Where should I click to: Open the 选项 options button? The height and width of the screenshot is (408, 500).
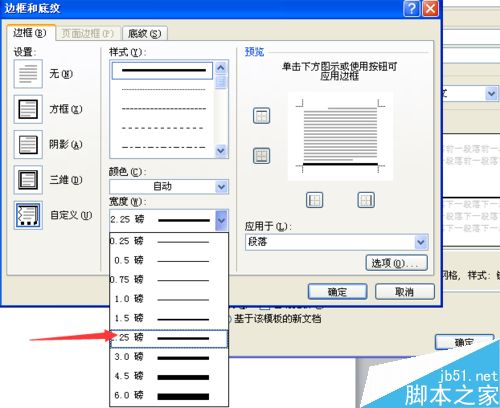[397, 263]
